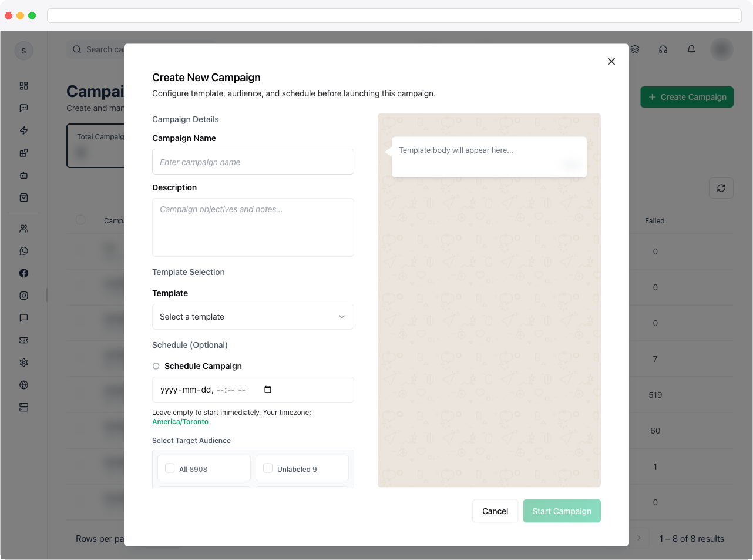Click the workspace avatar labeled S
This screenshot has height=560, width=753.
pos(23,51)
